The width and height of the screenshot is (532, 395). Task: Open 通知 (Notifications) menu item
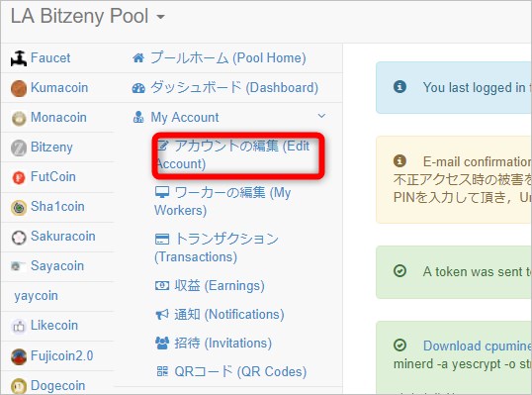pyautogui.click(x=229, y=315)
